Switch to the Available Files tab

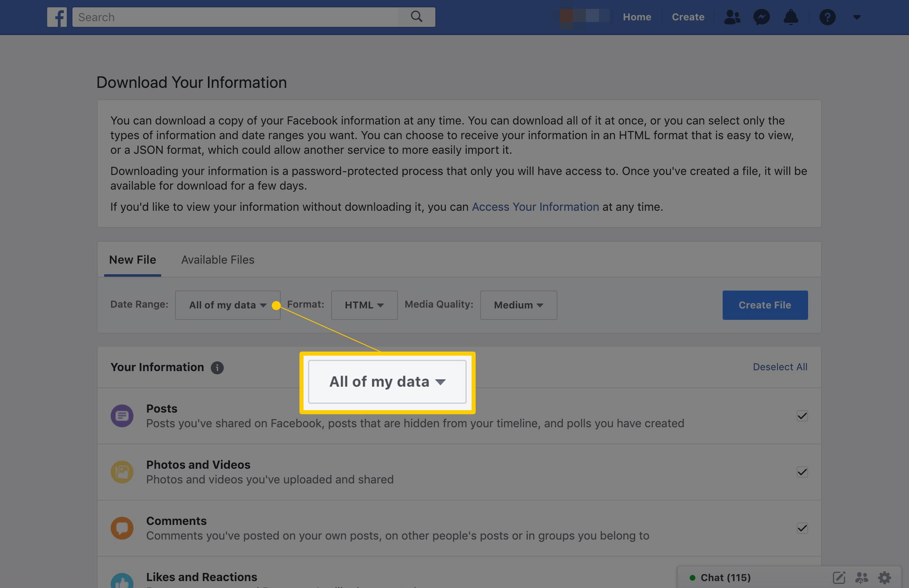[x=218, y=260]
